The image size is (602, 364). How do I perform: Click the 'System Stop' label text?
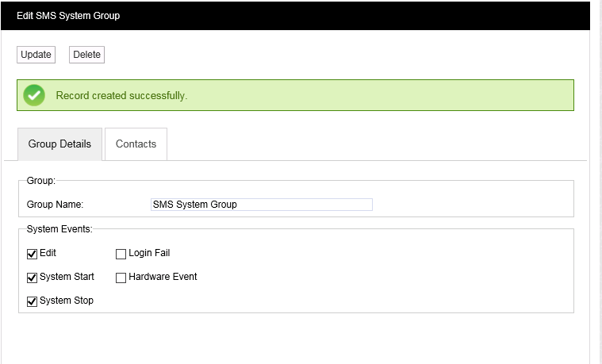point(67,301)
